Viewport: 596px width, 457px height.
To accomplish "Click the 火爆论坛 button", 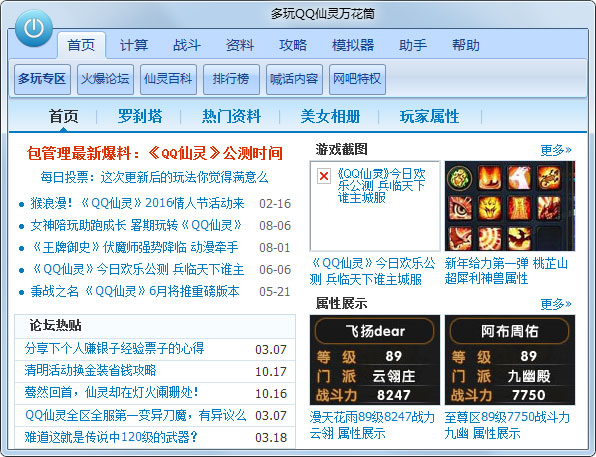I will point(105,79).
